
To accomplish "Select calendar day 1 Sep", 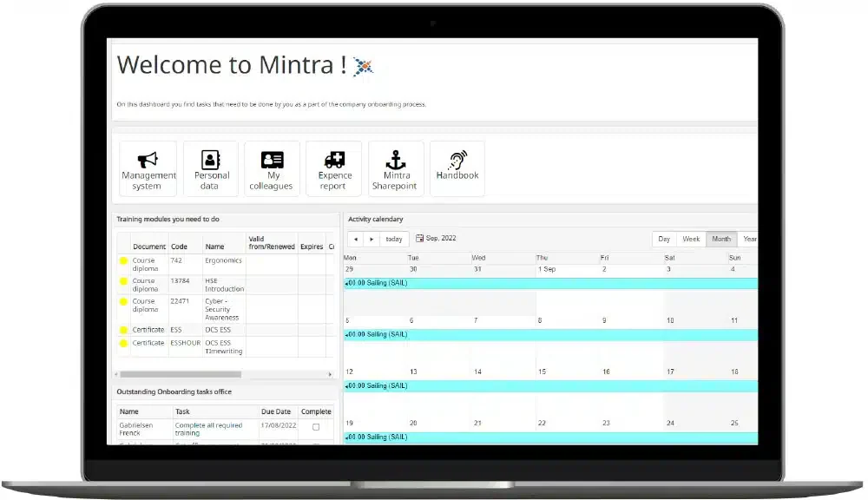I will pos(546,269).
